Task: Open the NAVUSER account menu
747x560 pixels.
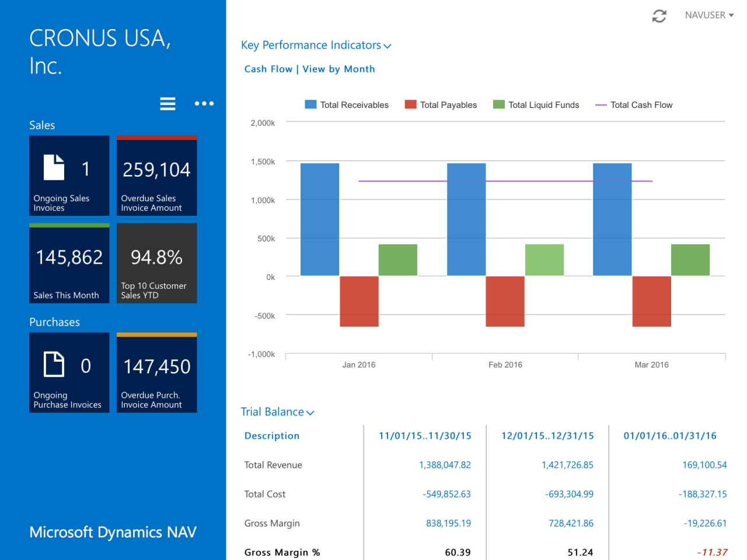Action: click(709, 15)
